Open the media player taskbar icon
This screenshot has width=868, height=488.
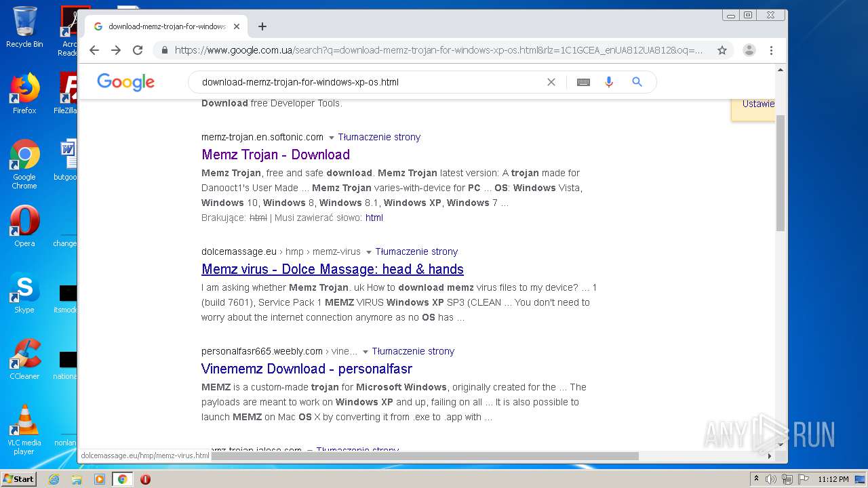pos(100,479)
